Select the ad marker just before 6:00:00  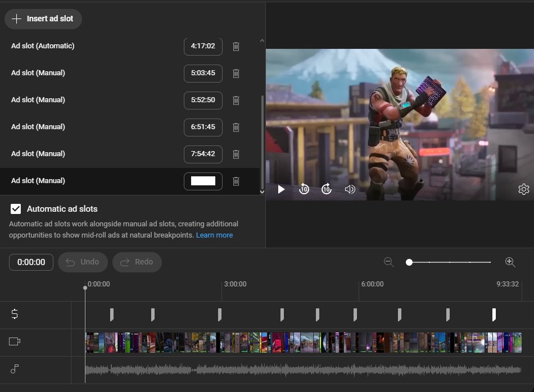(x=355, y=314)
